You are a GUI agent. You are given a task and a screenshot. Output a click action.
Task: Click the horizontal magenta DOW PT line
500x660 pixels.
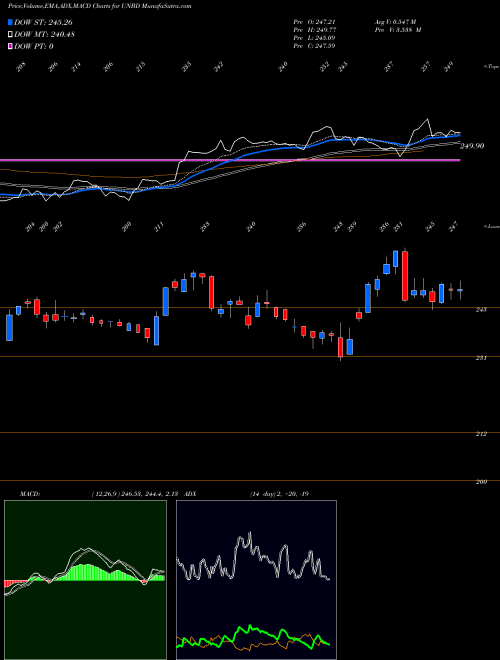coord(230,160)
